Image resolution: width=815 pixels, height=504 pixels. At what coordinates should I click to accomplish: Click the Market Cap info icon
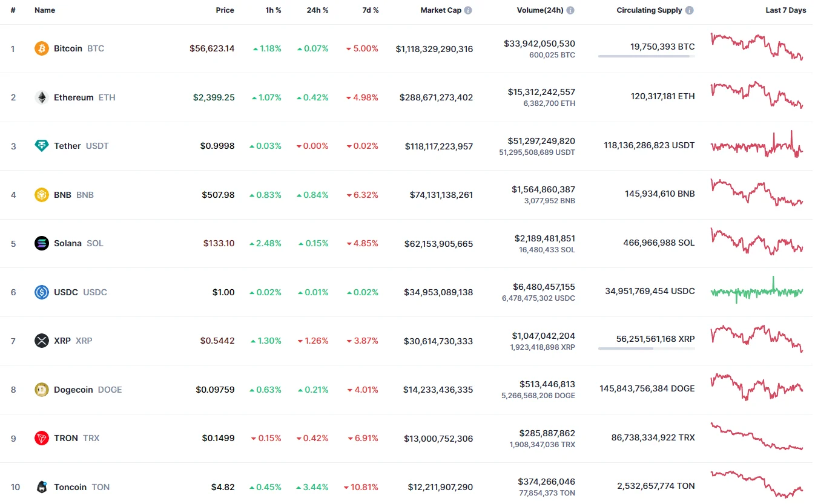point(468,10)
